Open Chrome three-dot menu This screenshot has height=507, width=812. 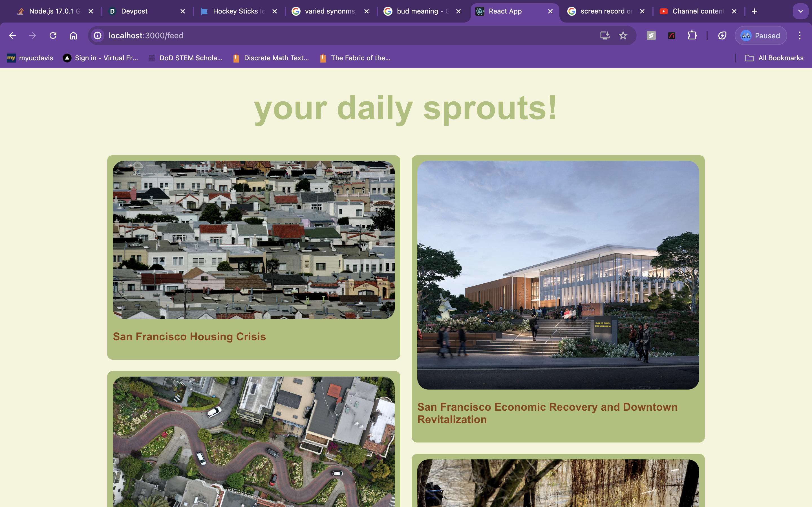799,35
